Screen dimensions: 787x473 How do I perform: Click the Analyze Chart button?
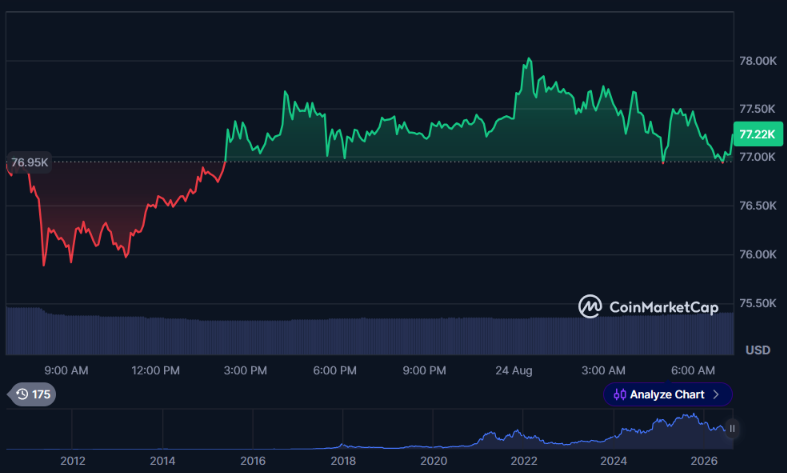click(x=668, y=395)
